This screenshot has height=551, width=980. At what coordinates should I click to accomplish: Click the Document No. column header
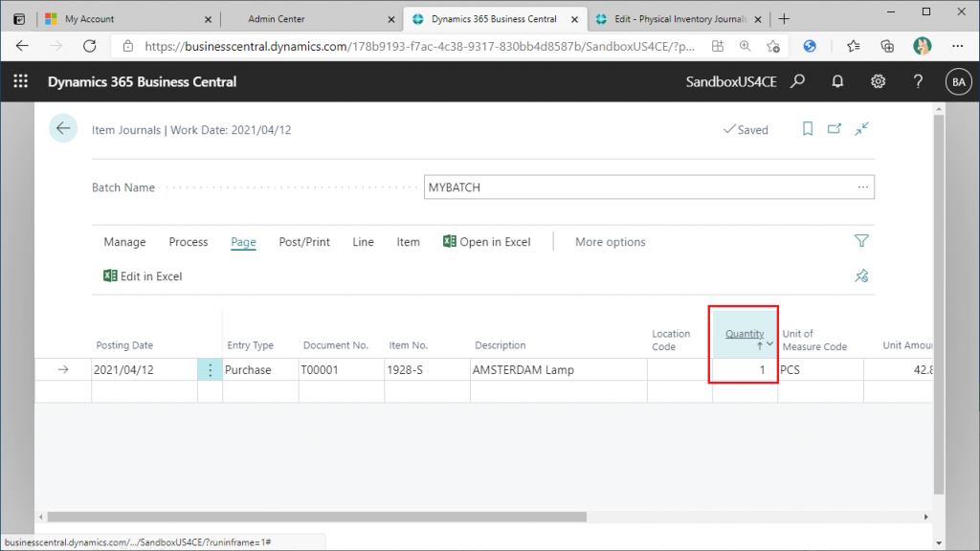pyautogui.click(x=336, y=344)
